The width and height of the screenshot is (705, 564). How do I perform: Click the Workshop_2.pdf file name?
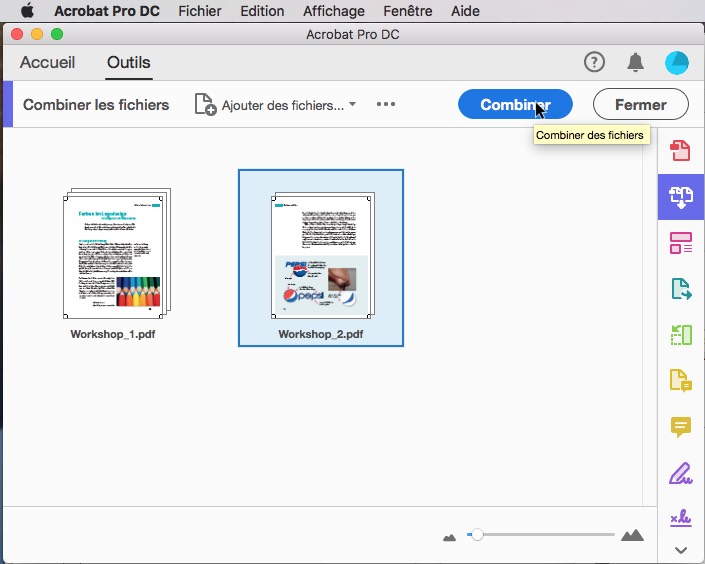(x=321, y=334)
